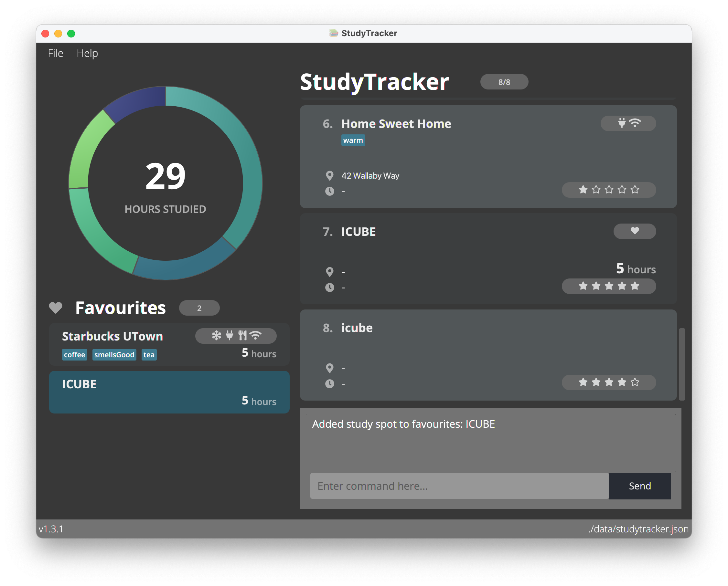Click the food utensils icon on Starbucks UTown
The height and width of the screenshot is (586, 728).
coord(242,336)
